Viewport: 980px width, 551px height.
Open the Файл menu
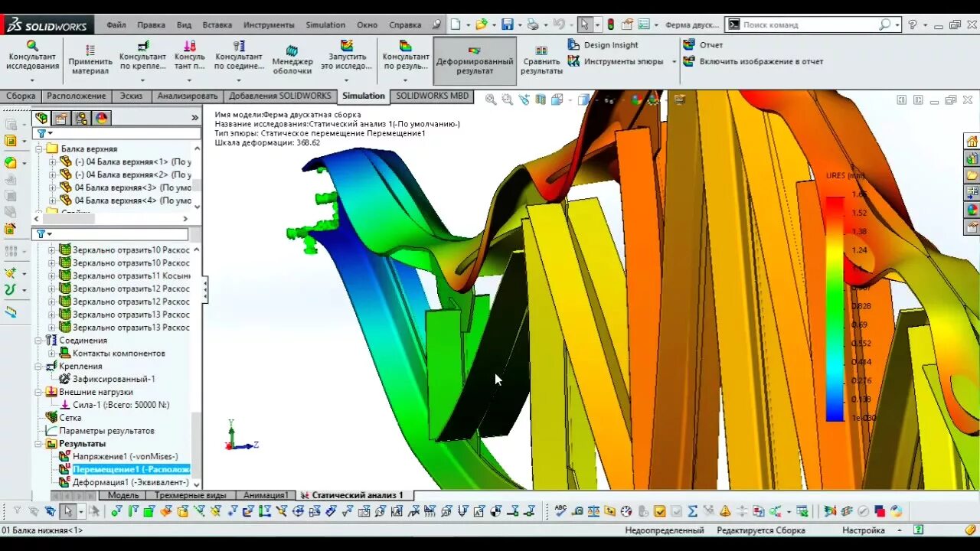(x=116, y=24)
